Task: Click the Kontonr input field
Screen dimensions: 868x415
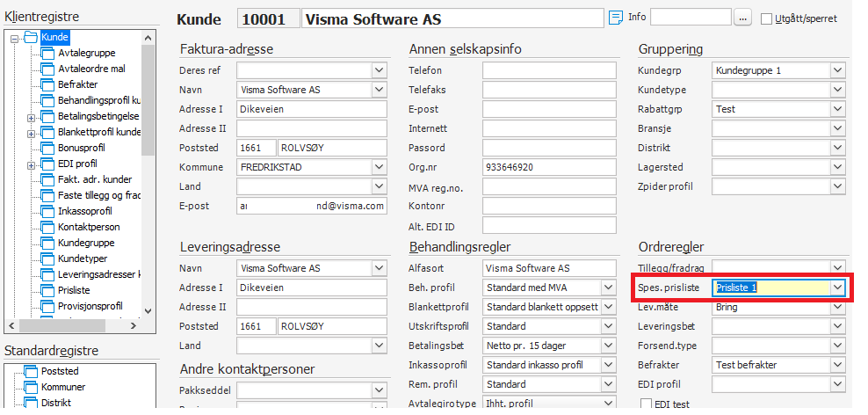Action: [549, 206]
